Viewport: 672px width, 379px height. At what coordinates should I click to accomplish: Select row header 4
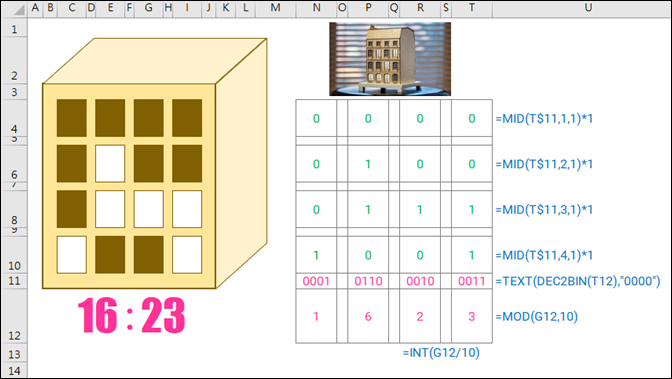pyautogui.click(x=15, y=118)
